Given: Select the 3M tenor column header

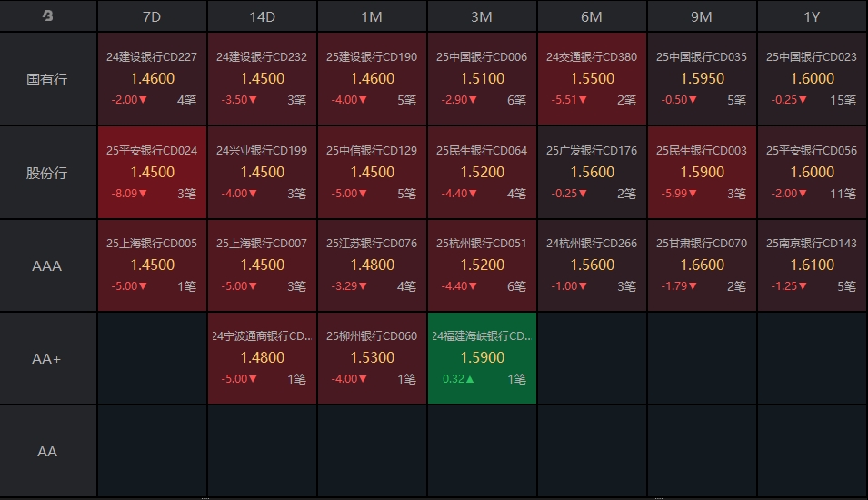Looking at the screenshot, I should point(482,16).
